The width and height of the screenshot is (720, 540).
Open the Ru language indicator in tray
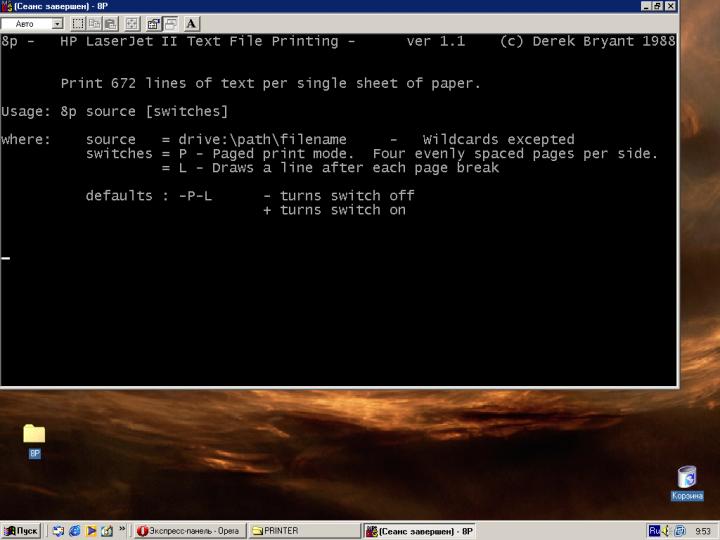655,531
